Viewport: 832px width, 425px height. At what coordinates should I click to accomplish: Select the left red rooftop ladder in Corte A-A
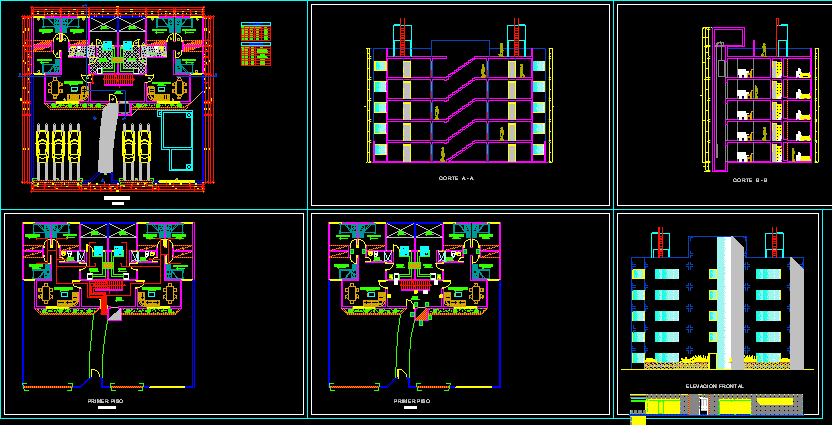(402, 38)
